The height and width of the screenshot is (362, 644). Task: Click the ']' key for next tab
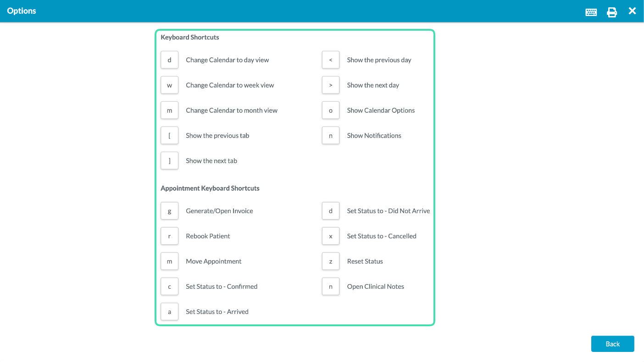[169, 161]
